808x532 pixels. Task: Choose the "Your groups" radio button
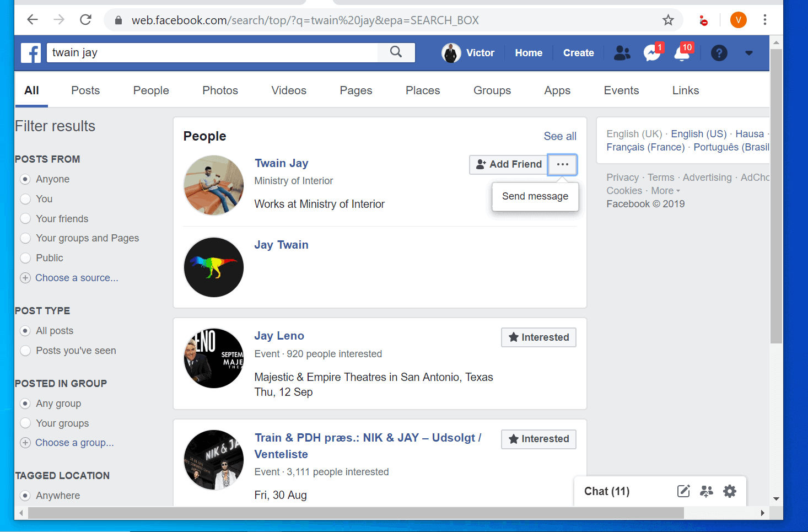pyautogui.click(x=25, y=423)
